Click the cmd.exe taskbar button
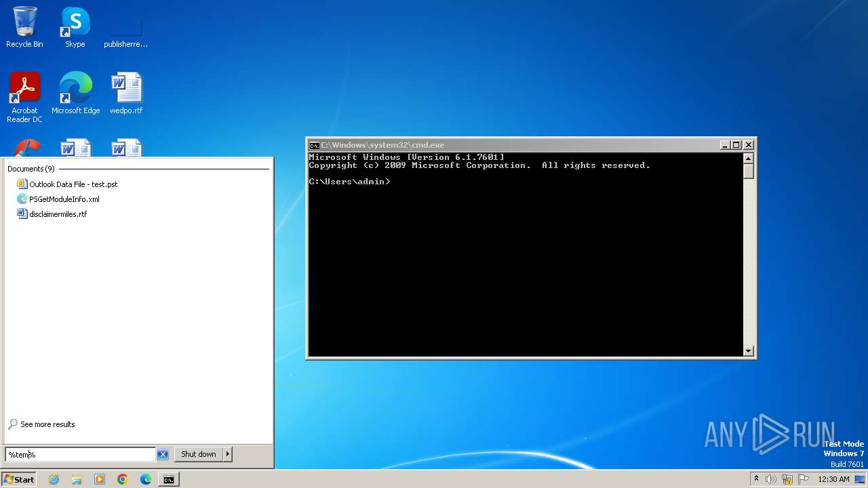This screenshot has width=868, height=488. tap(169, 479)
